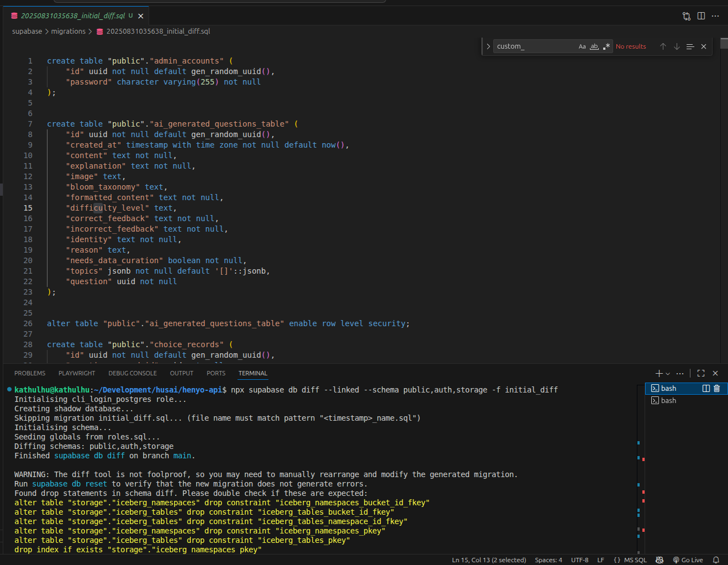Open source control changes icon in editor toolbar

point(687,16)
